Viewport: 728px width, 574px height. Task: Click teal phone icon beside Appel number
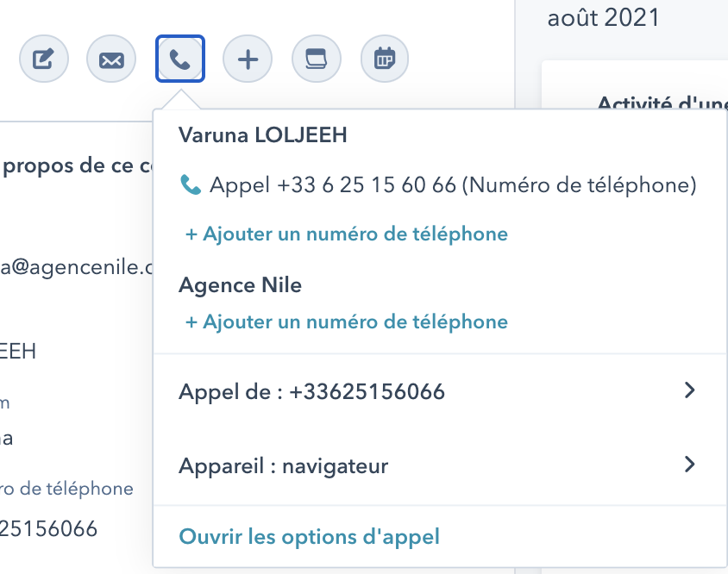point(191,184)
